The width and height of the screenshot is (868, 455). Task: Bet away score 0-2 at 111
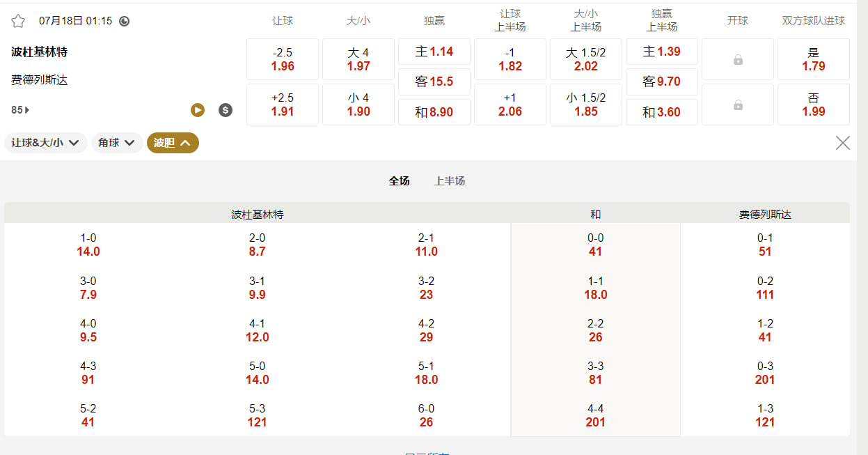tap(765, 288)
